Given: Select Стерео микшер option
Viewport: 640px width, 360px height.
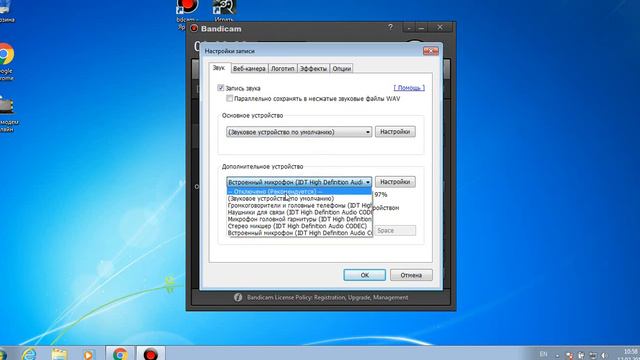Looking at the screenshot, I should [299, 226].
